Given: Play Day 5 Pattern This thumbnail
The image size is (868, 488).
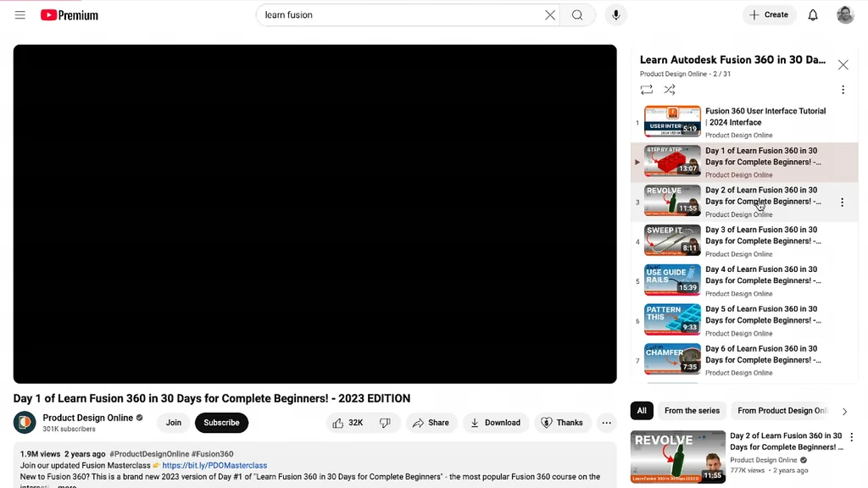Looking at the screenshot, I should (x=672, y=319).
